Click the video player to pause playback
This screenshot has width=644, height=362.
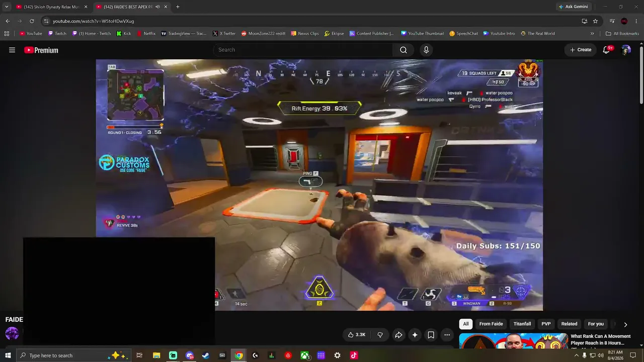319,185
